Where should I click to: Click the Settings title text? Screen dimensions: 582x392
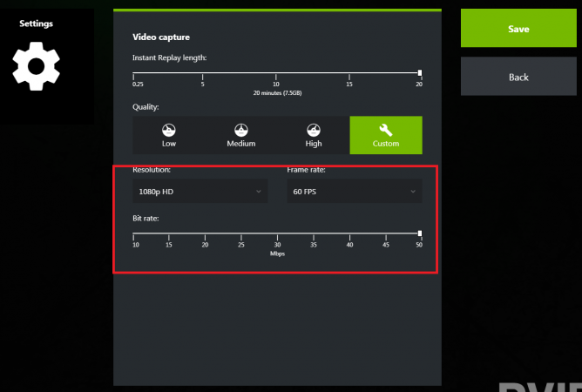(36, 24)
